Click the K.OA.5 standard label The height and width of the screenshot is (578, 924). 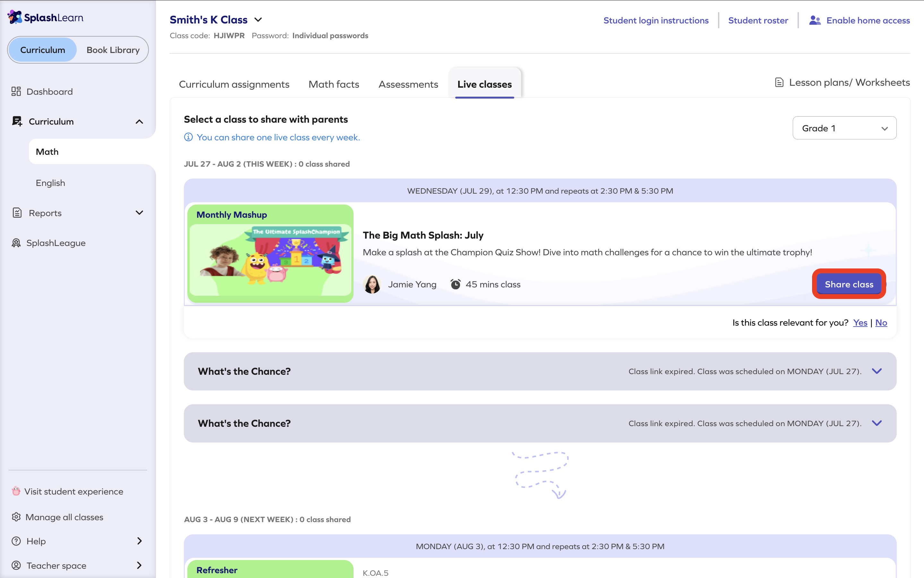[375, 573]
